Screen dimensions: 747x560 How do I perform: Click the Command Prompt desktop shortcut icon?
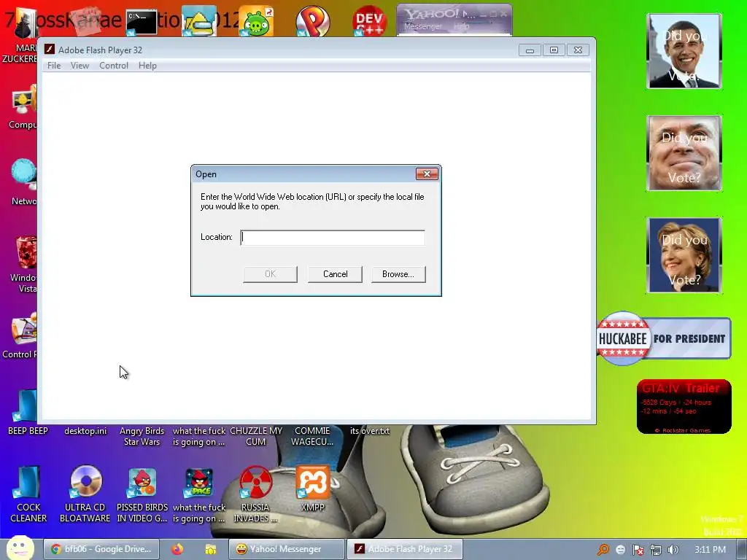[x=142, y=22]
